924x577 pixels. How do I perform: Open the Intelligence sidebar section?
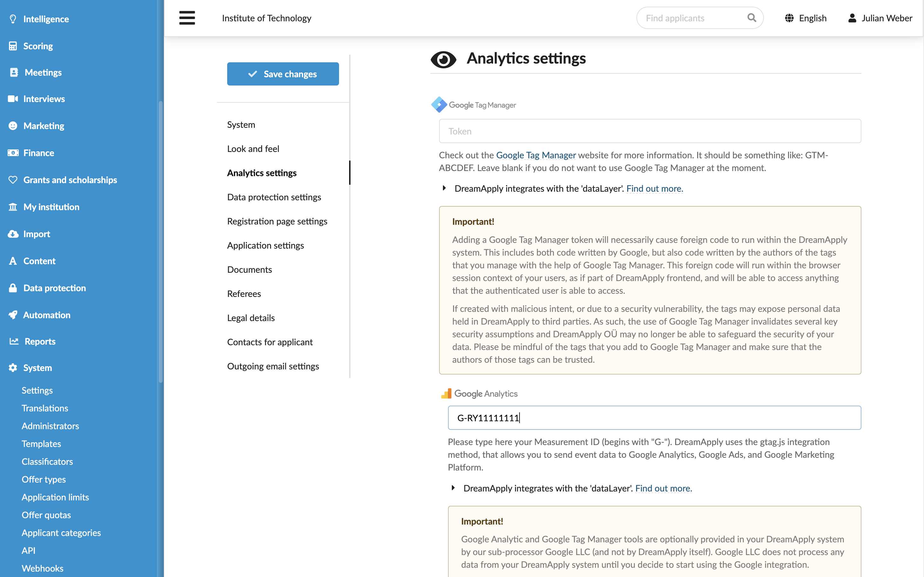coord(46,19)
